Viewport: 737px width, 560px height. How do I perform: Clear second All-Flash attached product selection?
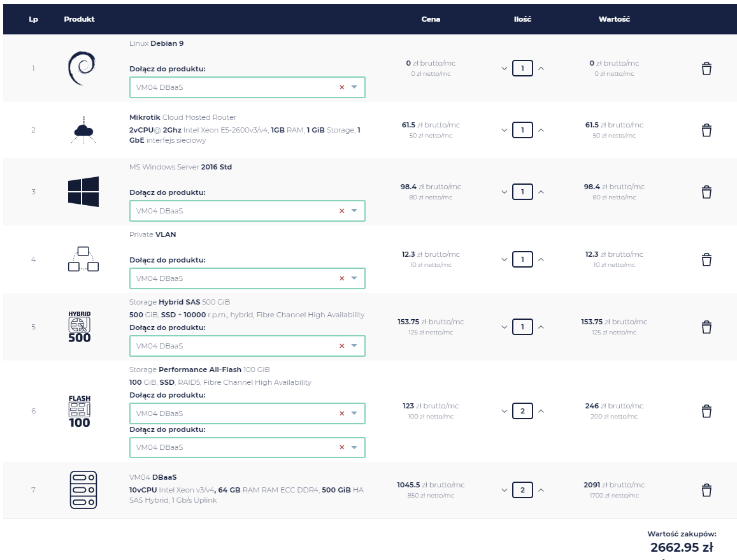click(341, 447)
